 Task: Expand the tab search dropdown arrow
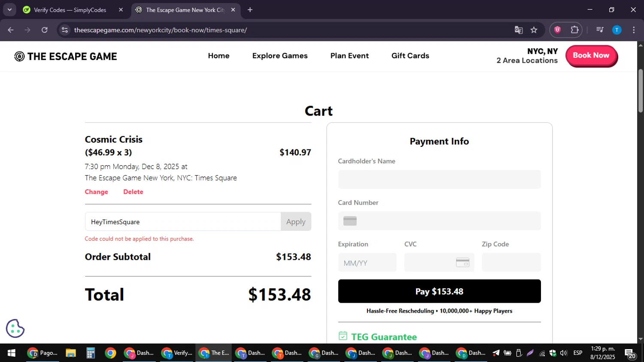(9, 9)
